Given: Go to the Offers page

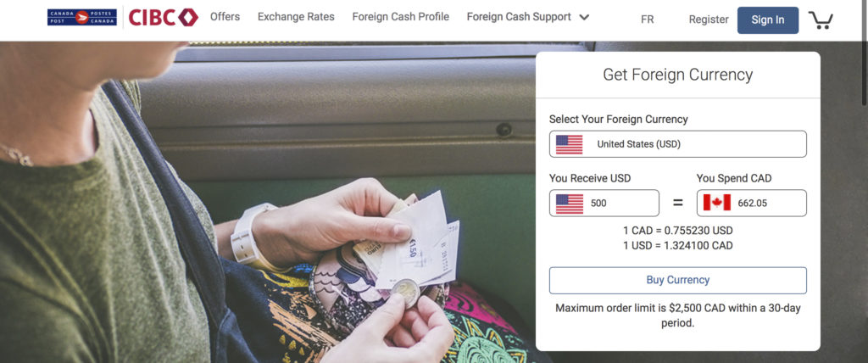Looking at the screenshot, I should pyautogui.click(x=225, y=17).
